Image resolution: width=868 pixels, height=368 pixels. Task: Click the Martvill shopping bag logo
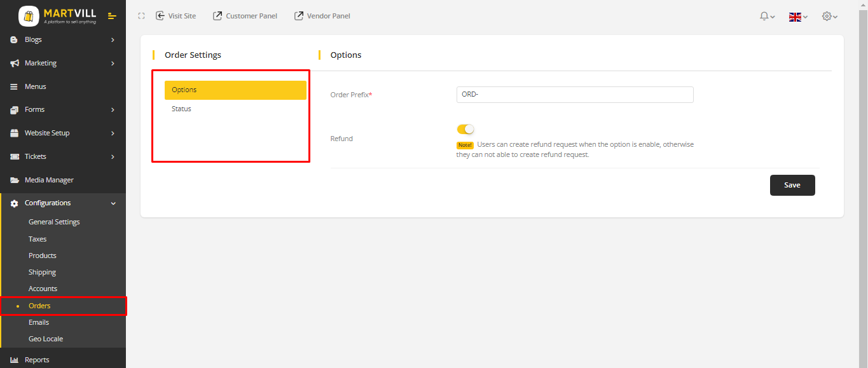[29, 16]
